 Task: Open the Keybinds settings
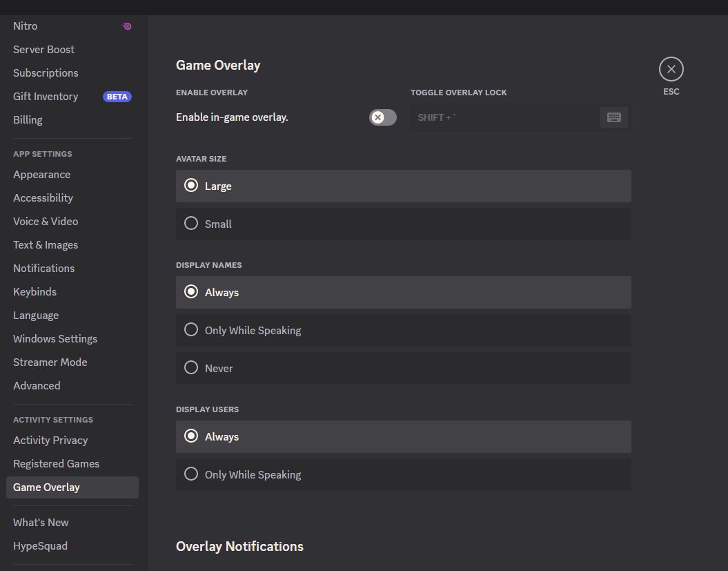click(x=35, y=291)
